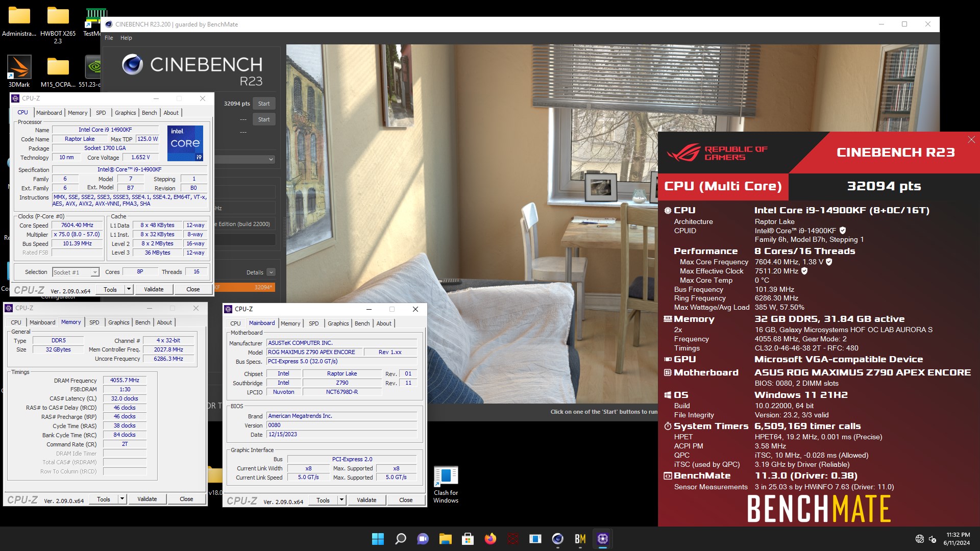Image resolution: width=980 pixels, height=551 pixels.
Task: Switch to SPD tab in CPU-Z Memory window
Action: pos(94,322)
